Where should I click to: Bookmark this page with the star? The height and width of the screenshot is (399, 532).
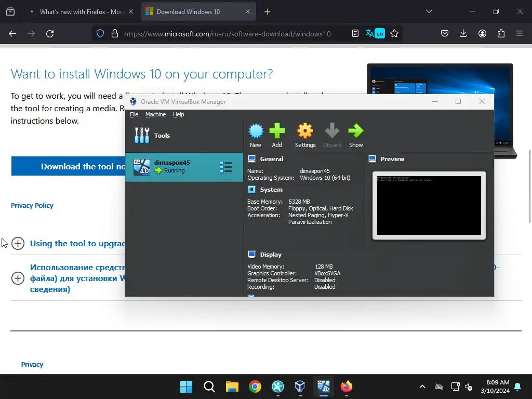point(394,34)
